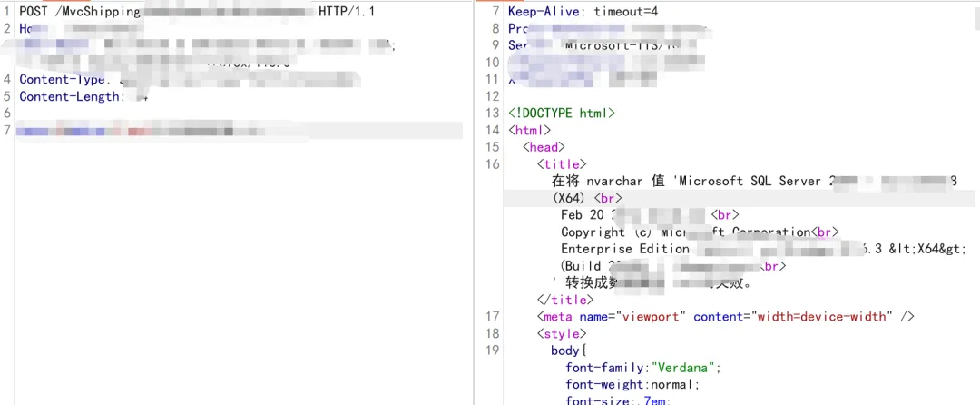Click the opening "<head>" tag
The image size is (980, 405).
point(544,147)
